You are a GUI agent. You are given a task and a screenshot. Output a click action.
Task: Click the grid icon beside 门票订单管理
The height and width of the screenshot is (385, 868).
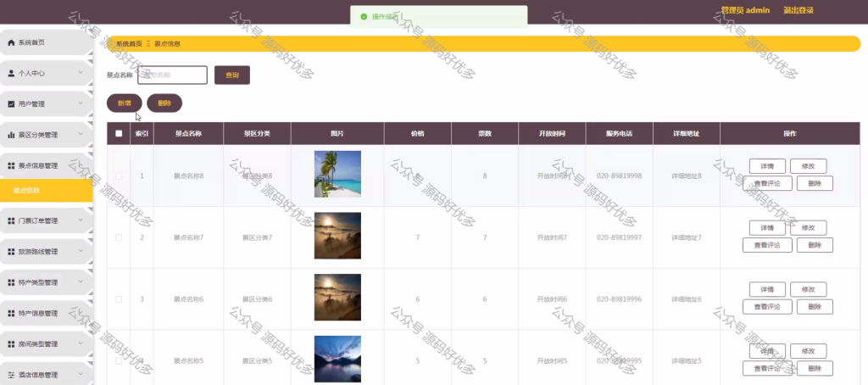point(11,221)
